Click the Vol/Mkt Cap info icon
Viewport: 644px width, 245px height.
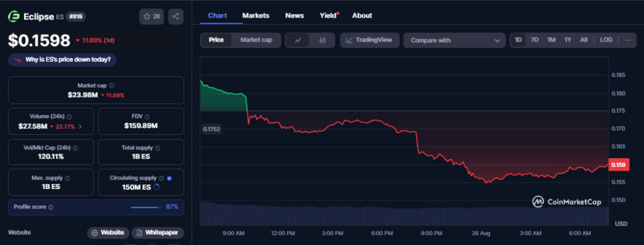pos(75,147)
